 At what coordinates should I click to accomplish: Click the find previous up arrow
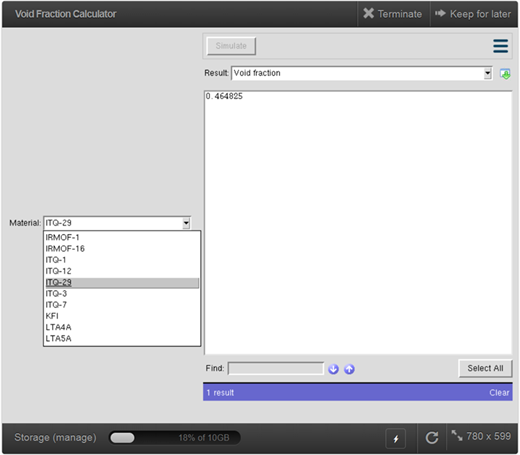coord(349,369)
